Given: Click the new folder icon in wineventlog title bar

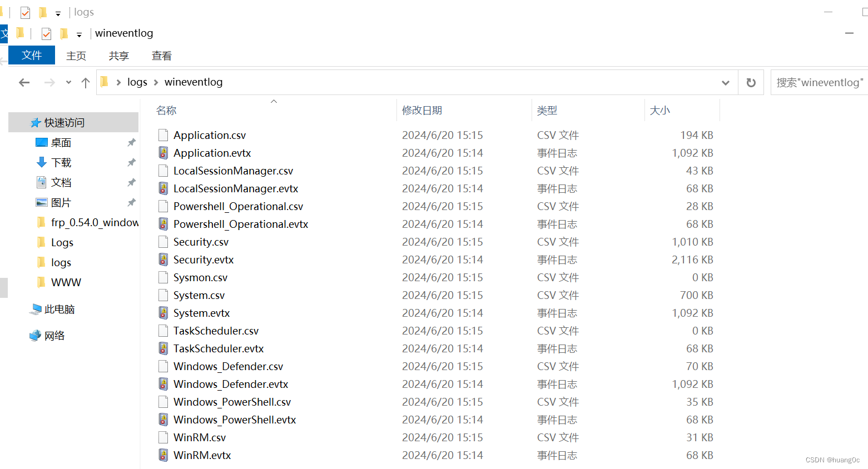Looking at the screenshot, I should point(64,34).
